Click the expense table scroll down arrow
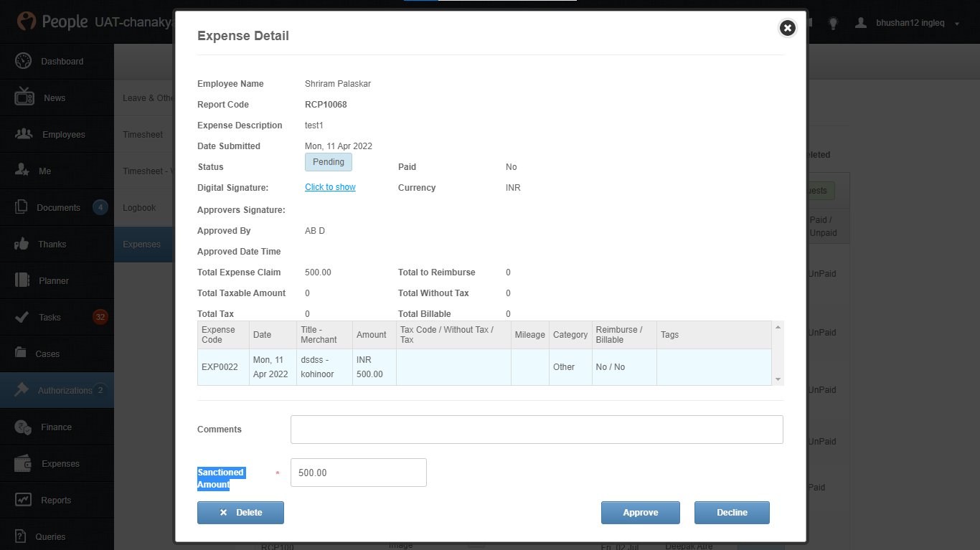This screenshot has width=980, height=550. click(778, 379)
